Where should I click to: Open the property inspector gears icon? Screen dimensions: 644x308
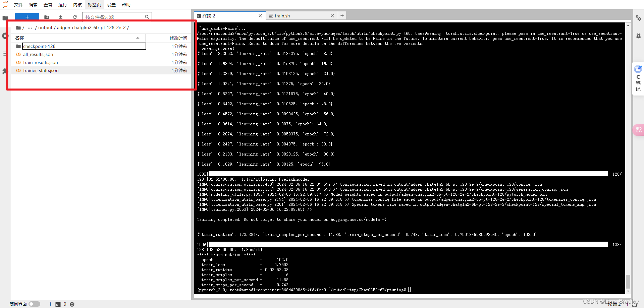(x=639, y=18)
